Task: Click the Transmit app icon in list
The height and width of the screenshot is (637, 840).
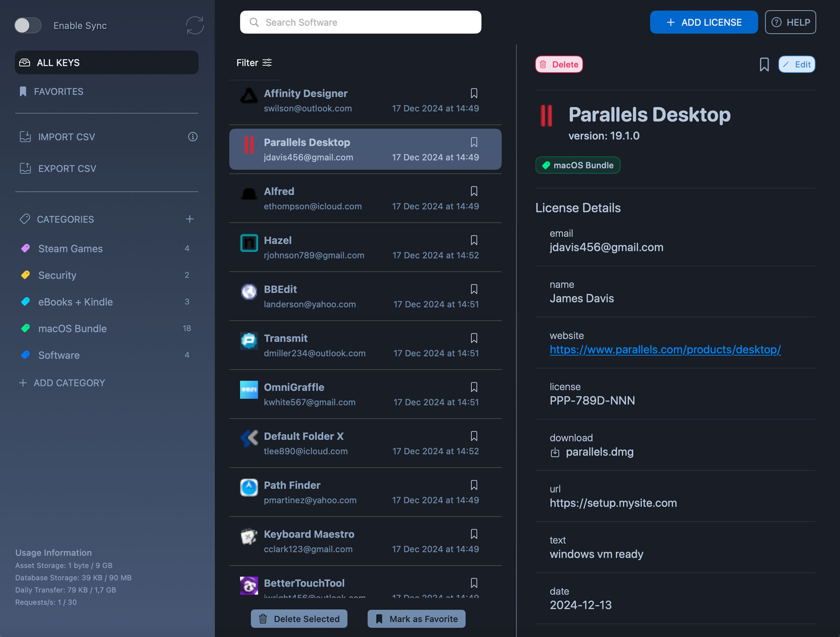Action: pos(249,341)
